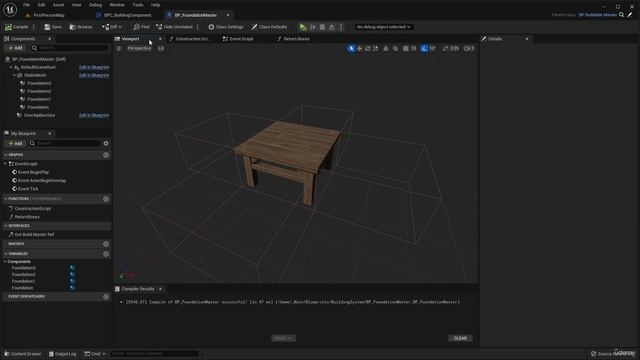640x360 pixels.
Task: Open the File menu
Action: click(27, 5)
